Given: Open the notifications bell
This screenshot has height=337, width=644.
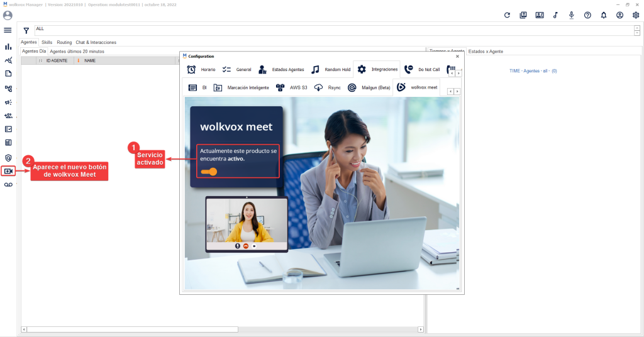Looking at the screenshot, I should tap(604, 15).
